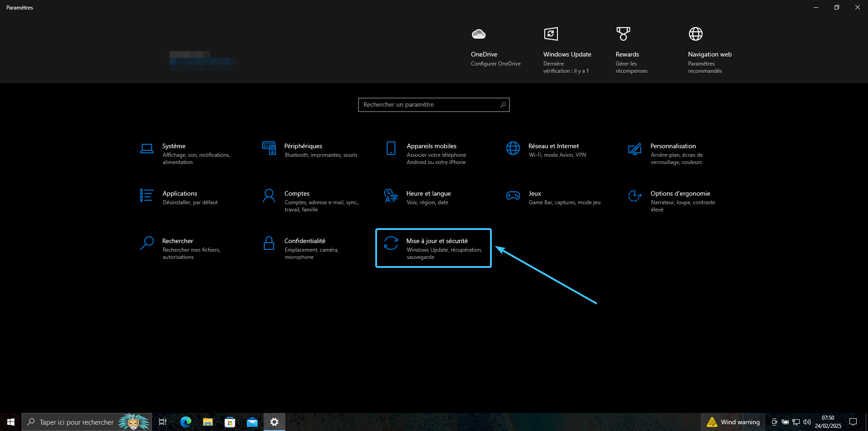The height and width of the screenshot is (431, 868).
Task: Open Système laptop icon
Action: point(147,149)
